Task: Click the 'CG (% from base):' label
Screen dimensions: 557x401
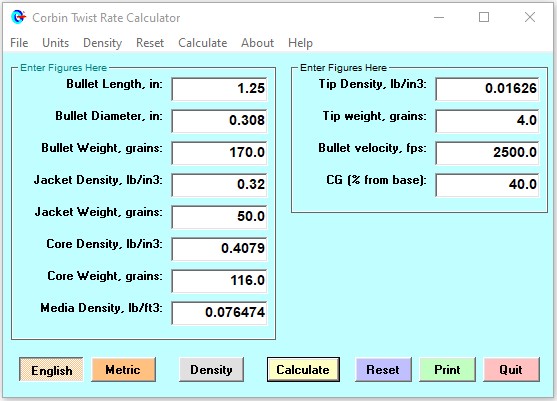Action: click(377, 180)
